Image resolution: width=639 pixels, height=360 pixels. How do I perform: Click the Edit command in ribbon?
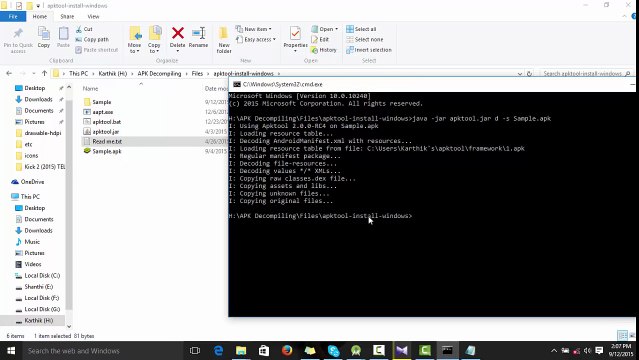[x=320, y=40]
